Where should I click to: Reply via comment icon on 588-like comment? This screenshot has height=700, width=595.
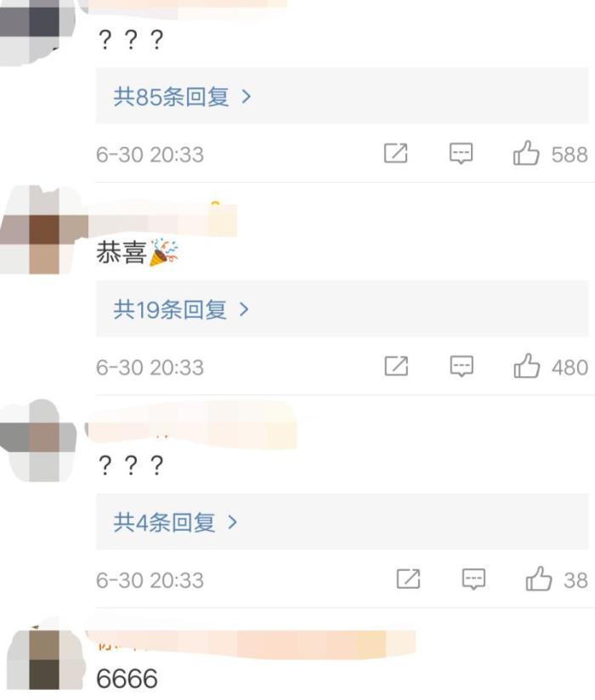point(461,154)
